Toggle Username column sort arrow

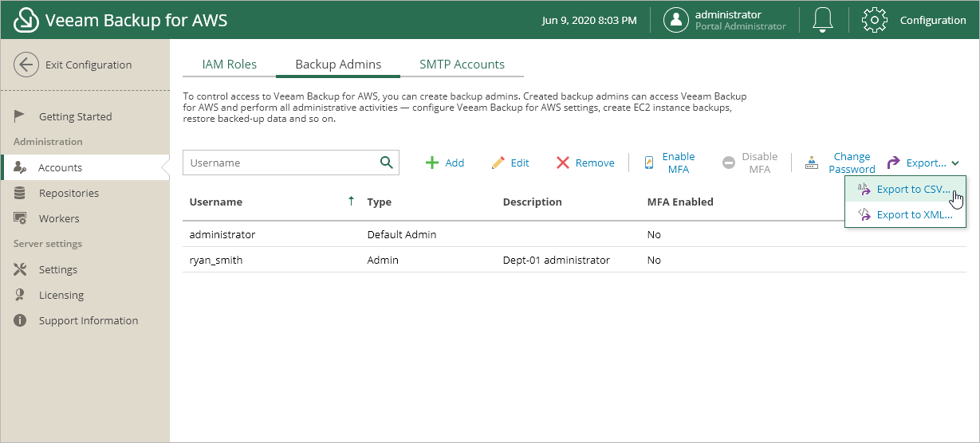tap(351, 202)
